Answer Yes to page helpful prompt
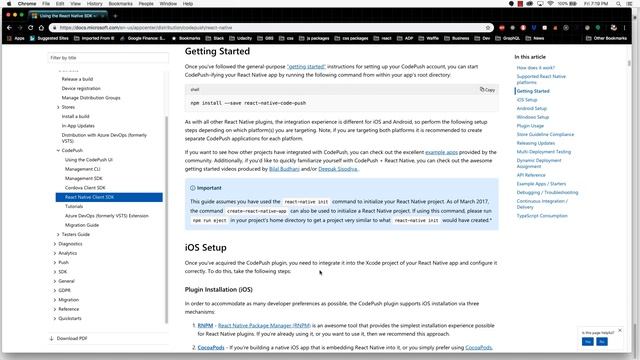 point(588,342)
